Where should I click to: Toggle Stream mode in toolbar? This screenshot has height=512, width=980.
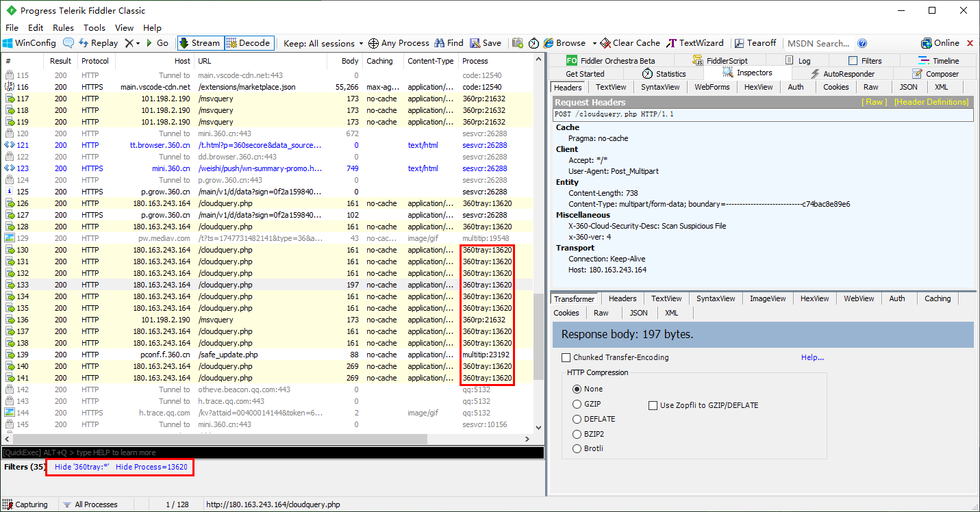click(x=200, y=43)
